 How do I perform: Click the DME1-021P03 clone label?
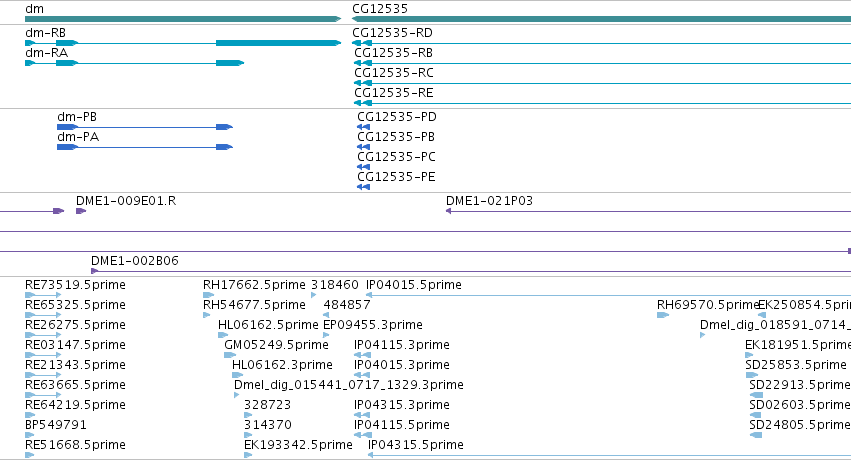(490, 201)
